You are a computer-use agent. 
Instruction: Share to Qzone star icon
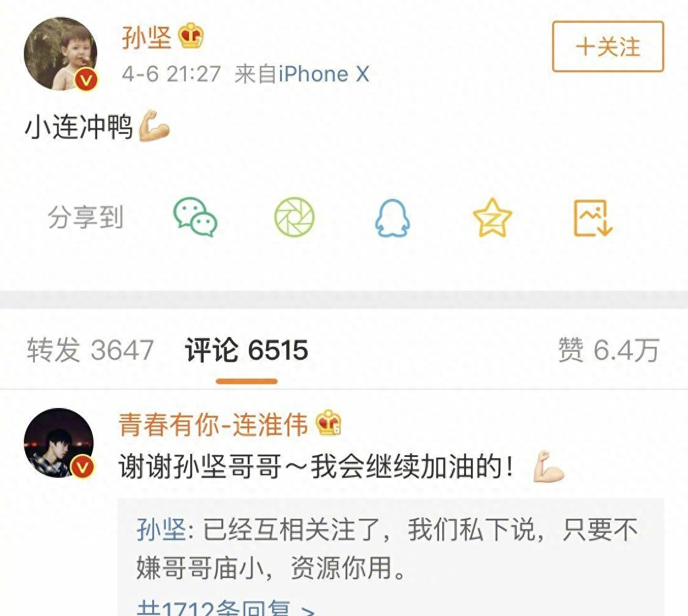click(x=492, y=218)
